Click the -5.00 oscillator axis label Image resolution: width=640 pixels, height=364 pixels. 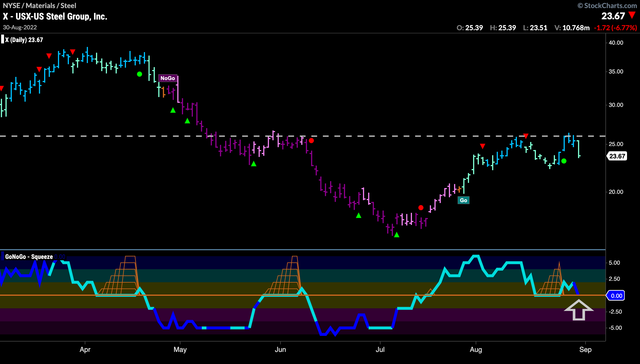coord(615,328)
